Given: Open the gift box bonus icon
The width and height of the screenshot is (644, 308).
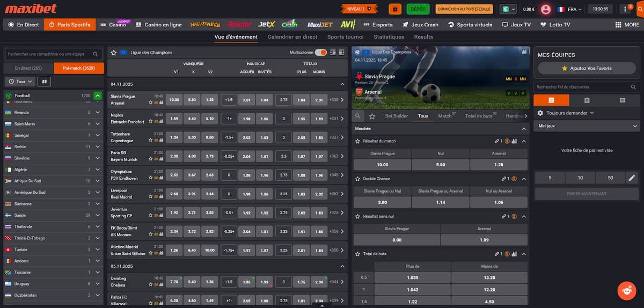Looking at the screenshot, I should (395, 9).
